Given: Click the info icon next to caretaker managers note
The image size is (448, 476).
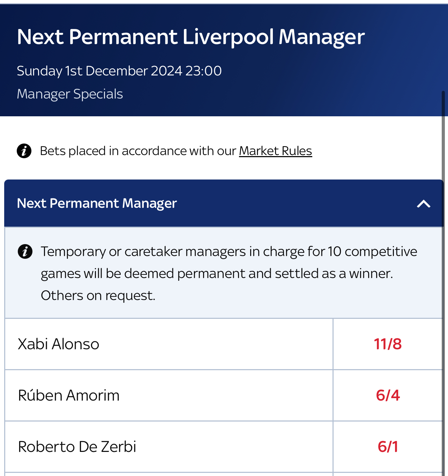Looking at the screenshot, I should (x=25, y=251).
